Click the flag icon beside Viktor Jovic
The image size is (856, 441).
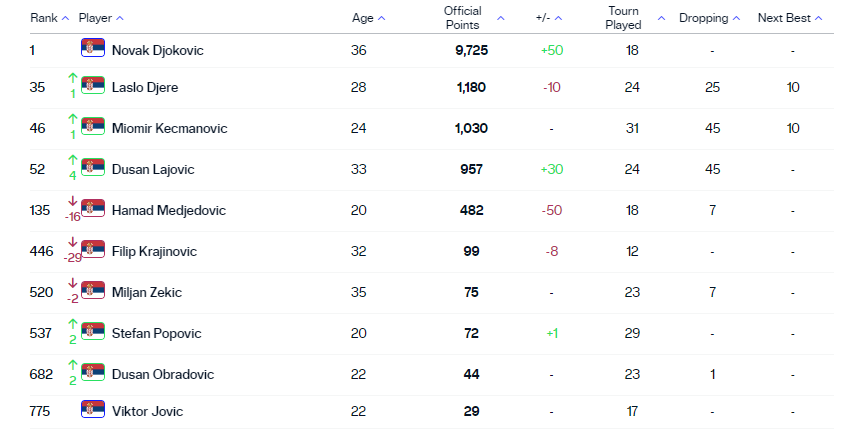(93, 410)
